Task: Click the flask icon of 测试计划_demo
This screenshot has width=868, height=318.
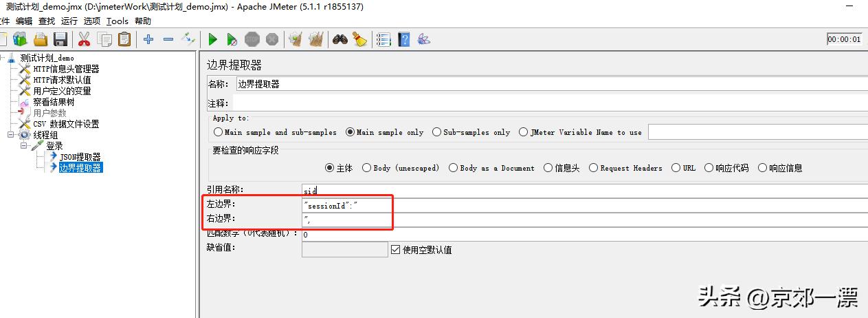Action: pyautogui.click(x=11, y=58)
